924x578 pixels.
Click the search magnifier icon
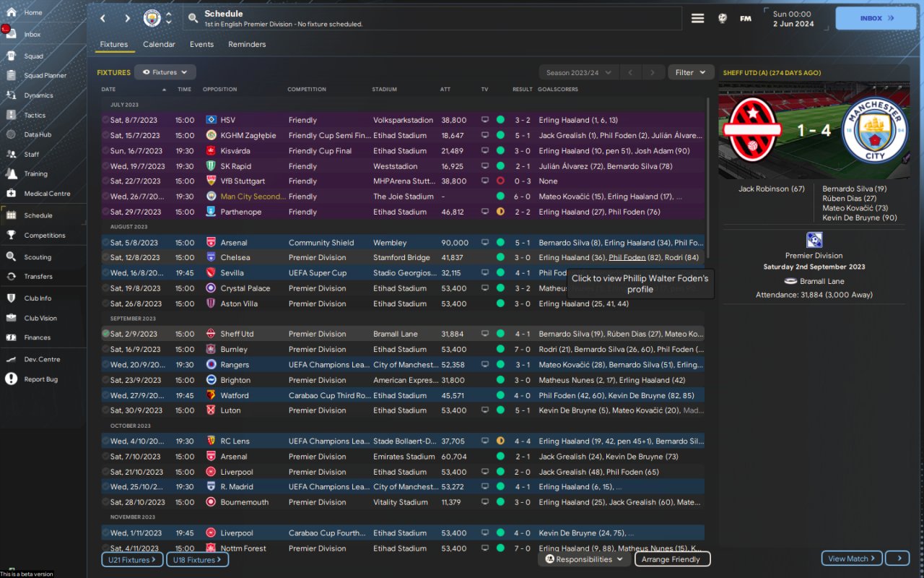(x=193, y=18)
